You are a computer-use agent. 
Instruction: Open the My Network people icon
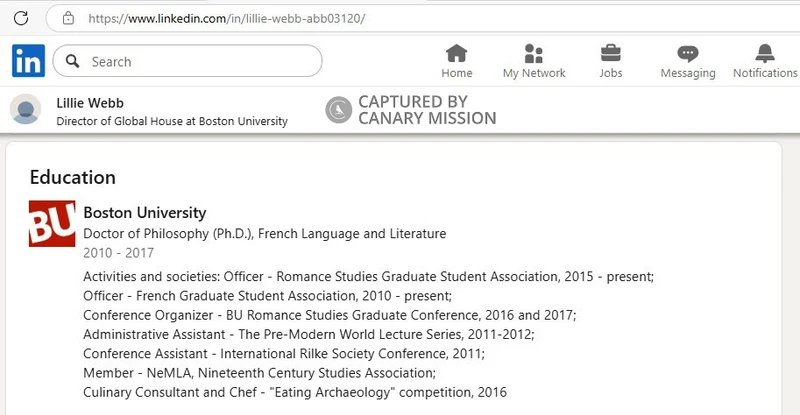coord(534,53)
